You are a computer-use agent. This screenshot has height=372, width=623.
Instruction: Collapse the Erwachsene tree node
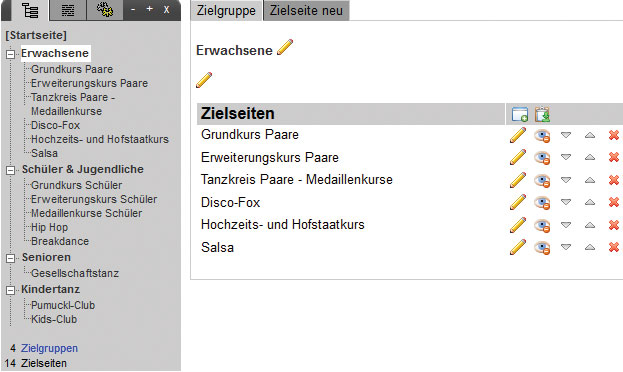pos(11,54)
